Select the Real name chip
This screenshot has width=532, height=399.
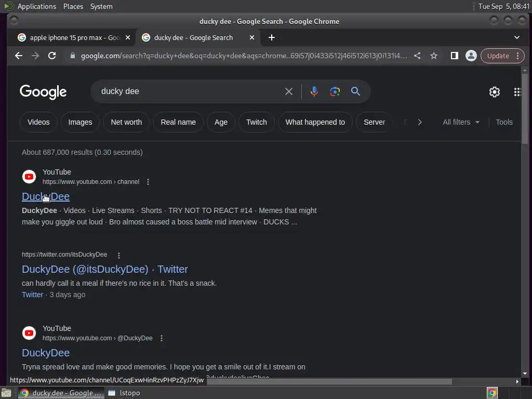(178, 122)
